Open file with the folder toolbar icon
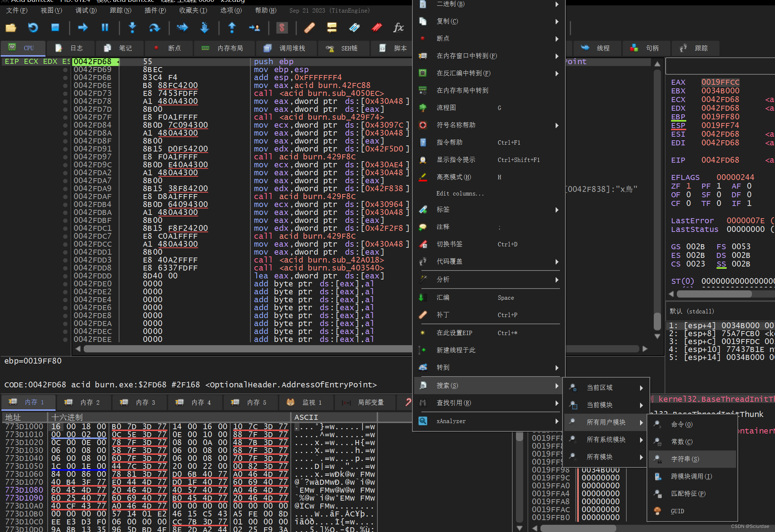The image size is (775, 532). tap(11, 27)
